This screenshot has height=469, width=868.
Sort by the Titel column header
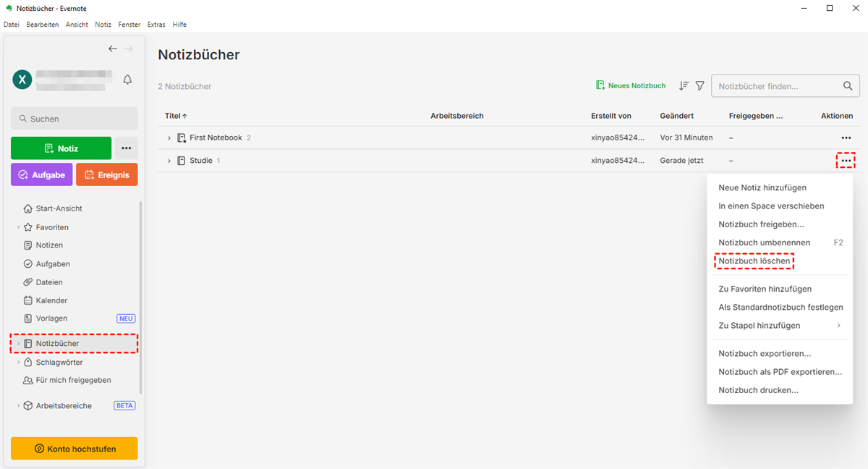coord(176,116)
